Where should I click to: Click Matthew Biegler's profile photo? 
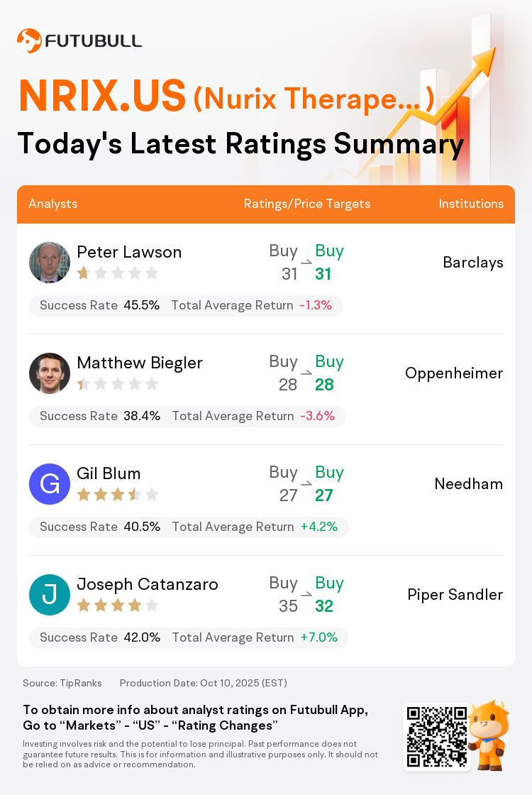click(x=50, y=373)
